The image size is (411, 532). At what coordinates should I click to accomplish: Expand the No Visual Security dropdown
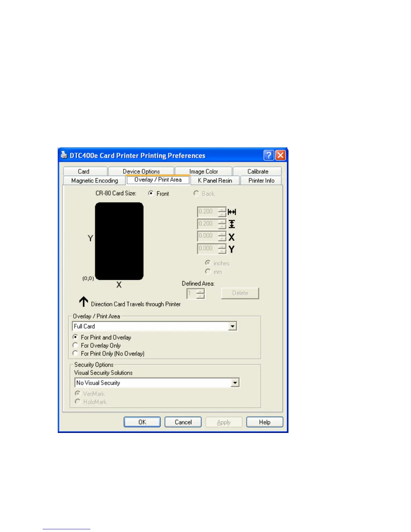click(x=235, y=383)
